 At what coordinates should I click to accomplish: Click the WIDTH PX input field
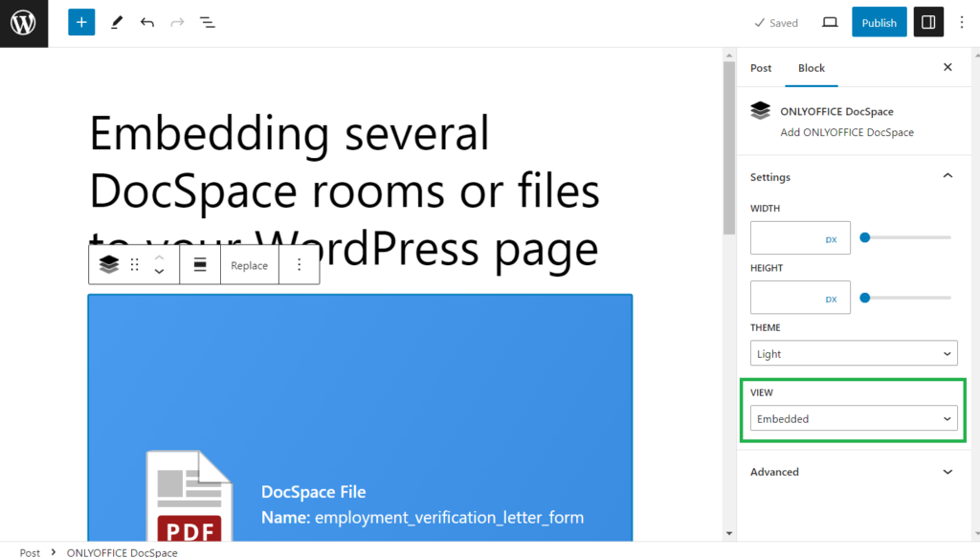800,236
